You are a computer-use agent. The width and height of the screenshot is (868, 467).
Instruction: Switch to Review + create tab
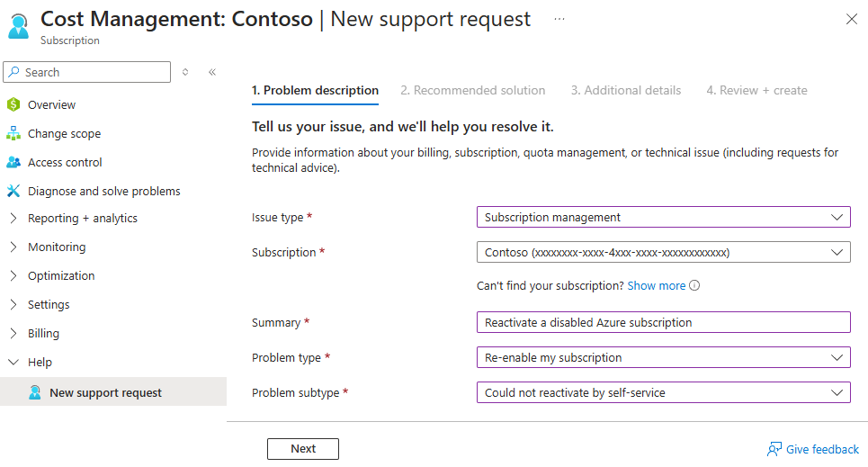pyautogui.click(x=756, y=90)
